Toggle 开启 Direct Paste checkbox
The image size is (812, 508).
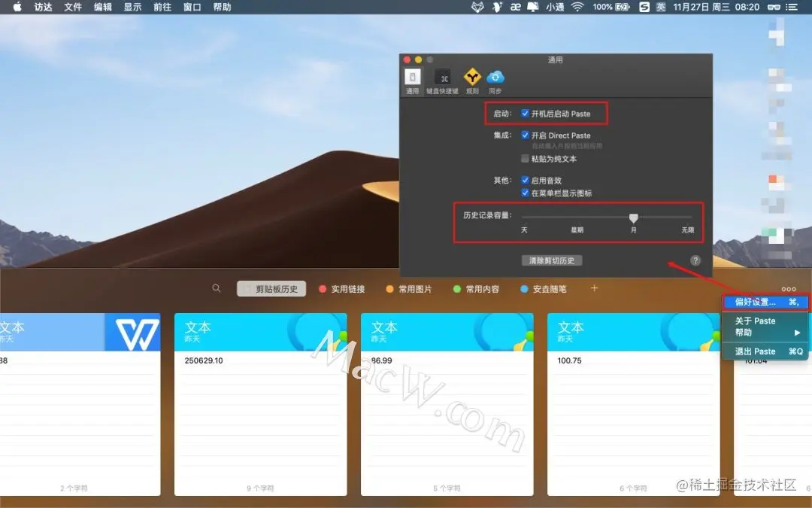point(525,135)
